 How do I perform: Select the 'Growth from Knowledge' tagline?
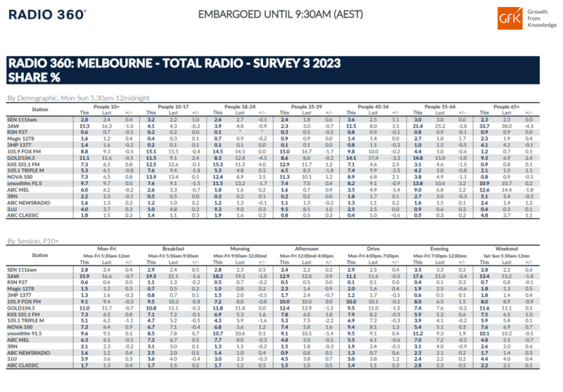542,18
